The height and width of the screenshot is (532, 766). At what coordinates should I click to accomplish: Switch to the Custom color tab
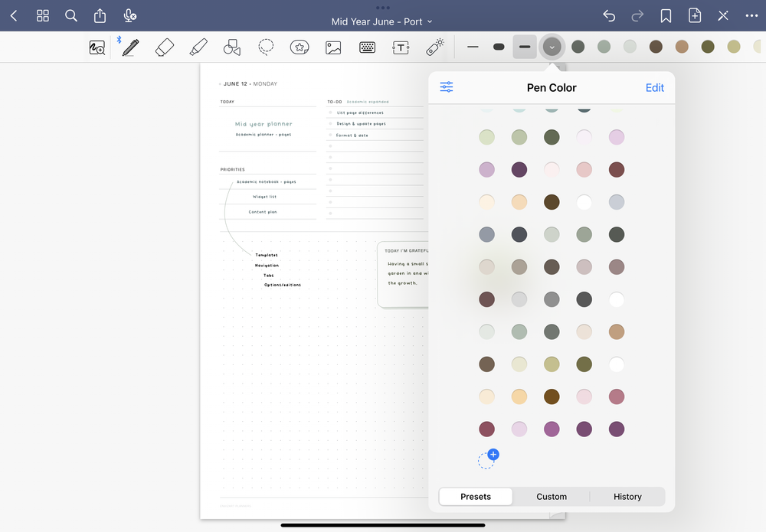pos(551,496)
